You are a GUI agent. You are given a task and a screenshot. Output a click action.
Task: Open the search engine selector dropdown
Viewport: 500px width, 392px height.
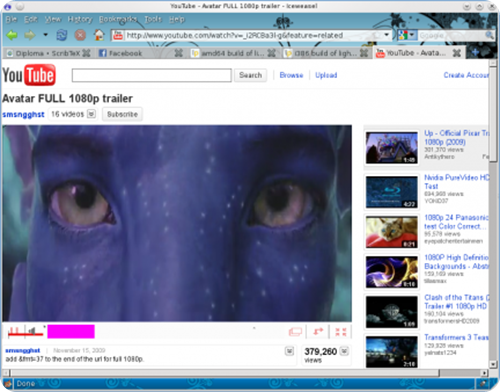[x=407, y=35]
